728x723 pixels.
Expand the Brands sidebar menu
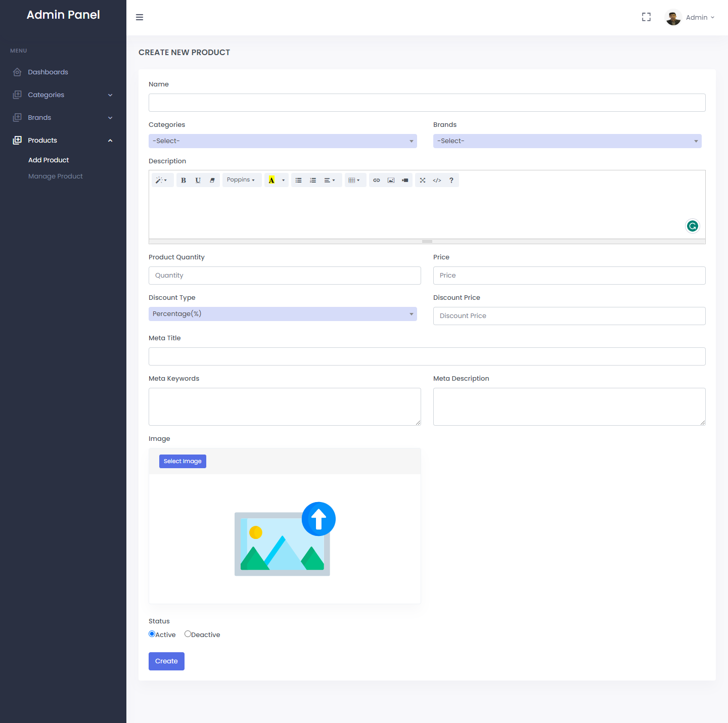click(x=63, y=117)
